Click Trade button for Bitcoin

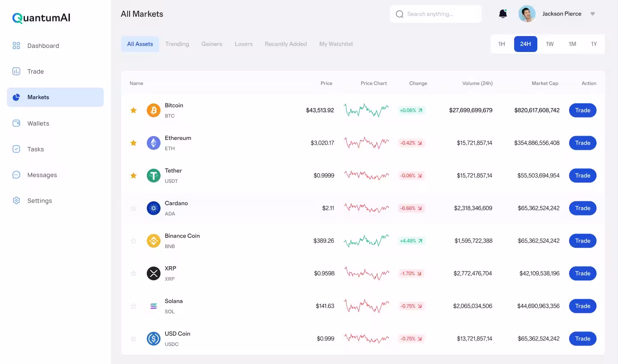583,110
